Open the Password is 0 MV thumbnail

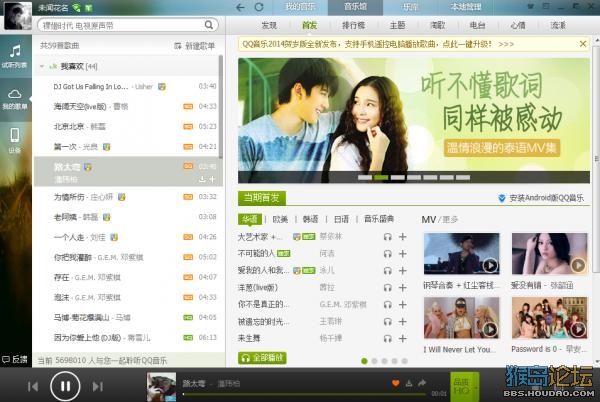[549, 318]
